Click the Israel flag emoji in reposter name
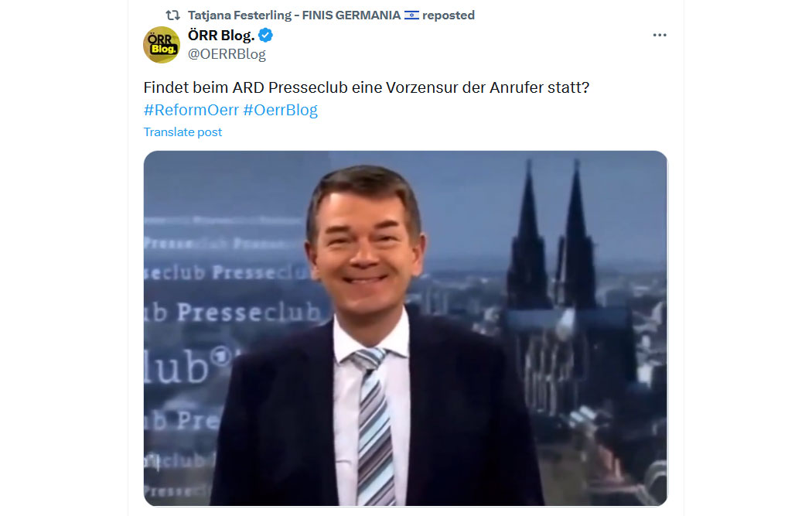Screen dimensions: 812x516 coord(411,15)
